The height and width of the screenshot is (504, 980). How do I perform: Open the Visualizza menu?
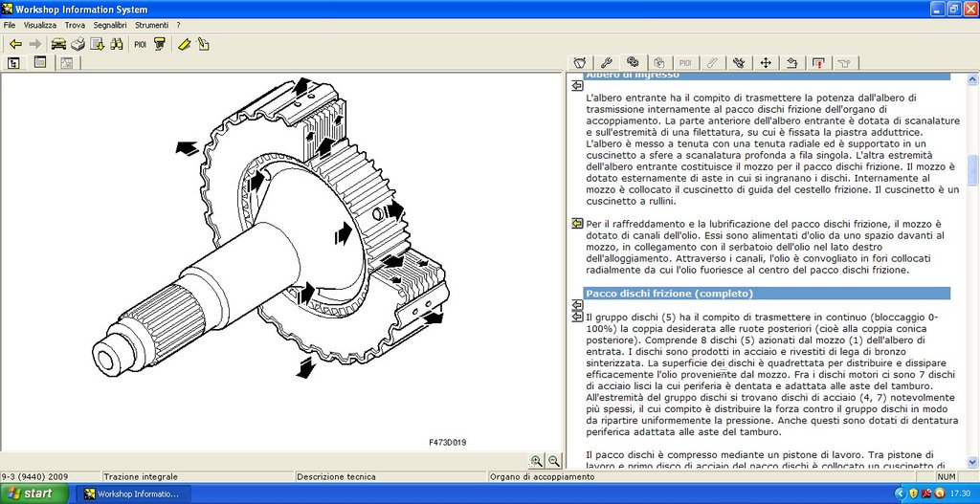40,26
